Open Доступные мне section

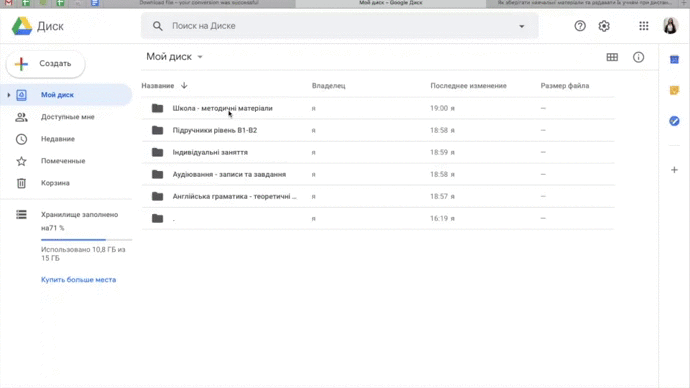point(68,117)
